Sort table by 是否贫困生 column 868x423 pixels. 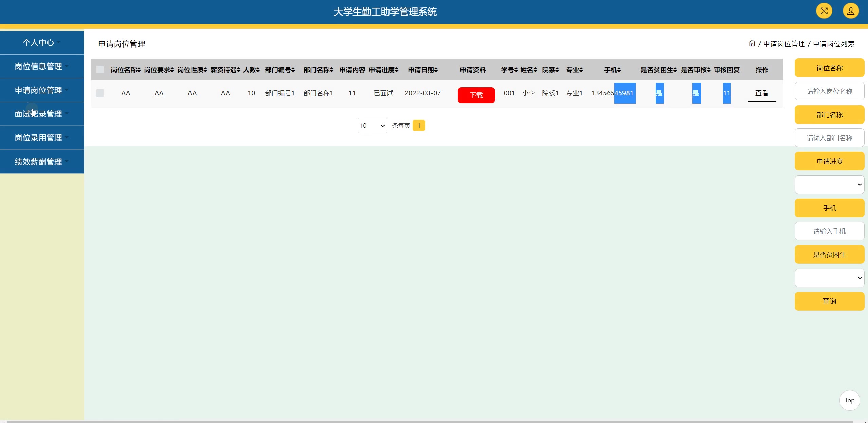(659, 70)
